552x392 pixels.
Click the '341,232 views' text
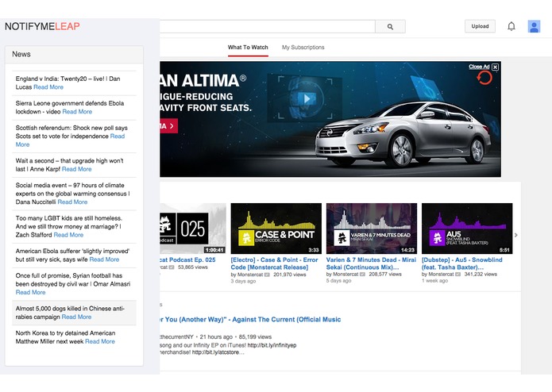[x=481, y=275]
